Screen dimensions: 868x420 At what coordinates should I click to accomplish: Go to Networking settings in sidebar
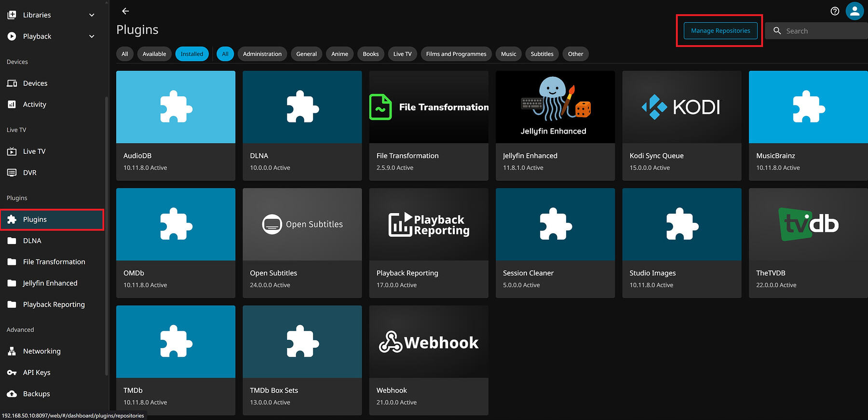click(52, 351)
